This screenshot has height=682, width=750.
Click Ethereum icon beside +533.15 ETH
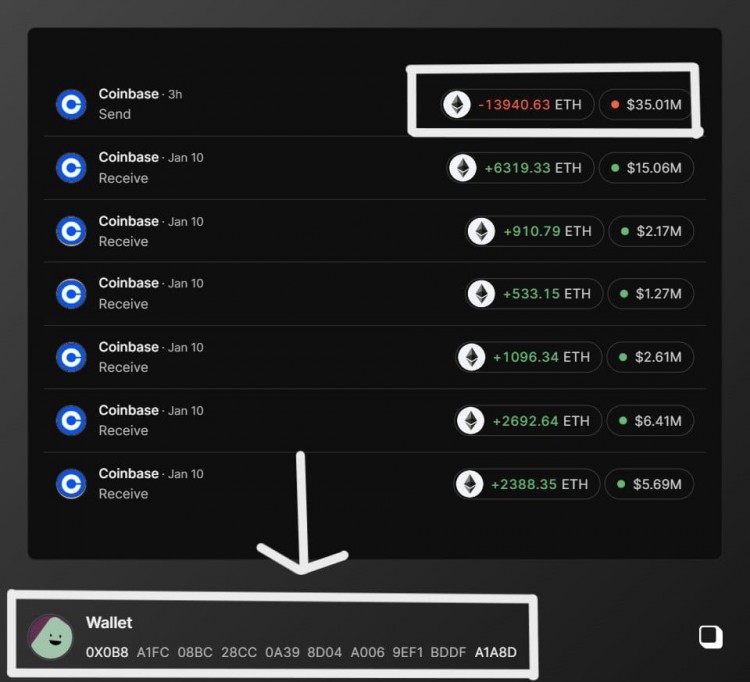click(x=481, y=294)
